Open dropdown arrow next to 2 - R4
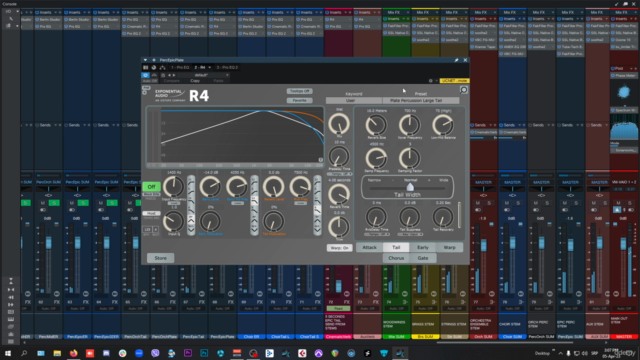The height and width of the screenshot is (360, 640). [x=209, y=67]
